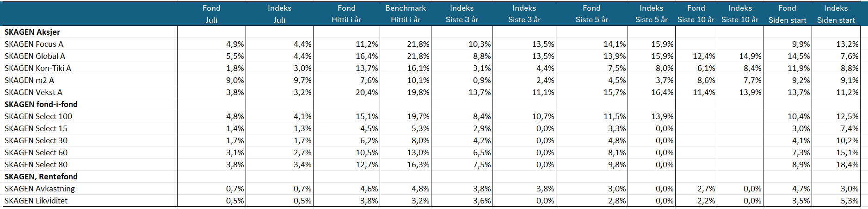Click the SKAGEN Avkastning row label
This screenshot has height=209, width=868.
[x=40, y=189]
